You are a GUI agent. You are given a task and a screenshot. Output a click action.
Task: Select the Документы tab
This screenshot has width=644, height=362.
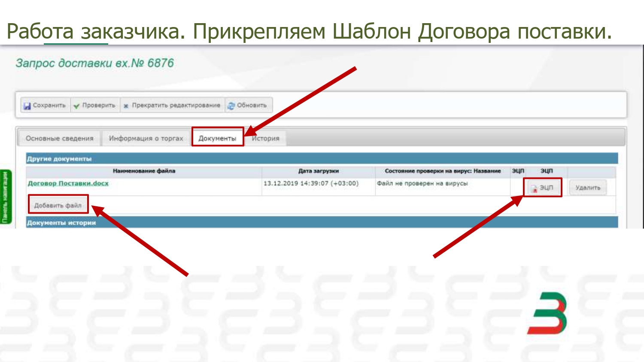pyautogui.click(x=217, y=139)
